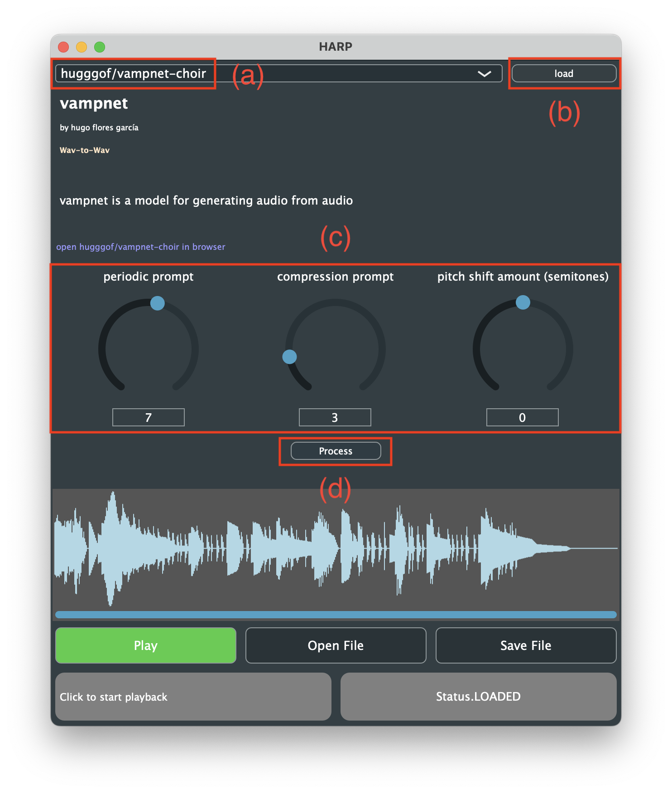
Task: Minimize the HARP window with yellow button
Action: point(82,47)
